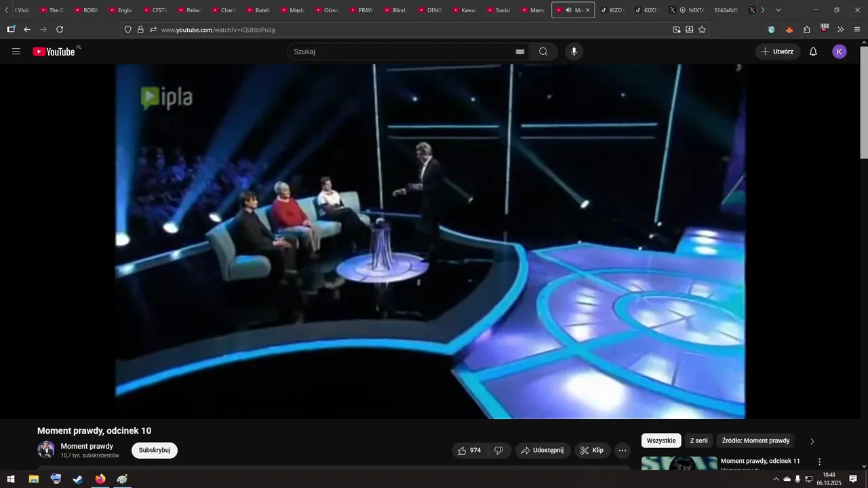Create a Klip from the video
Screen dimensions: 868x488
point(592,450)
